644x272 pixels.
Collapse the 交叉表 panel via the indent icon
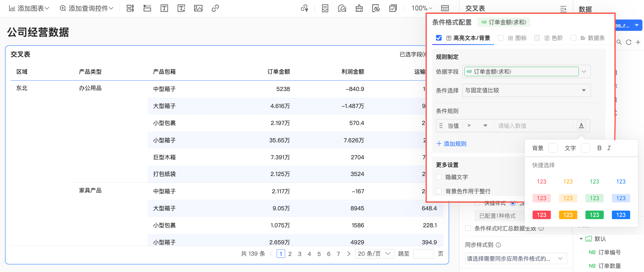pos(563,9)
